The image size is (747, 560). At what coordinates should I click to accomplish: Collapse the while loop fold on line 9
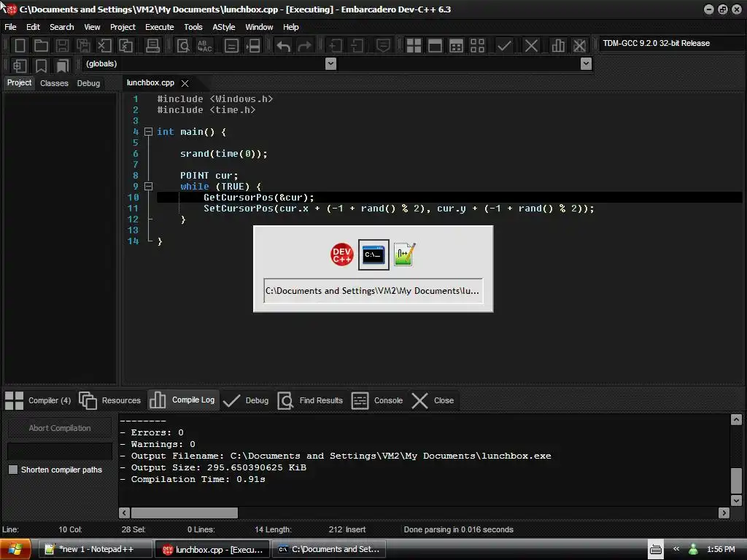pos(149,186)
